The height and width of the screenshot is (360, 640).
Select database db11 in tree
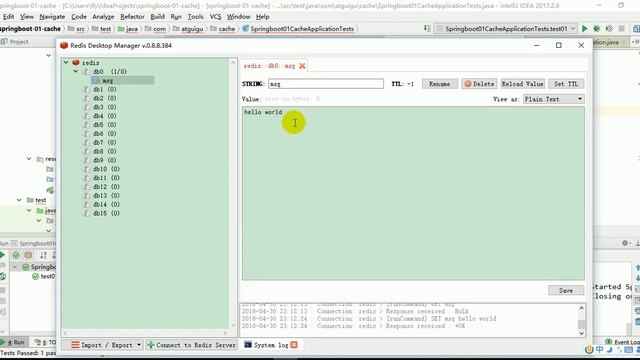106,178
